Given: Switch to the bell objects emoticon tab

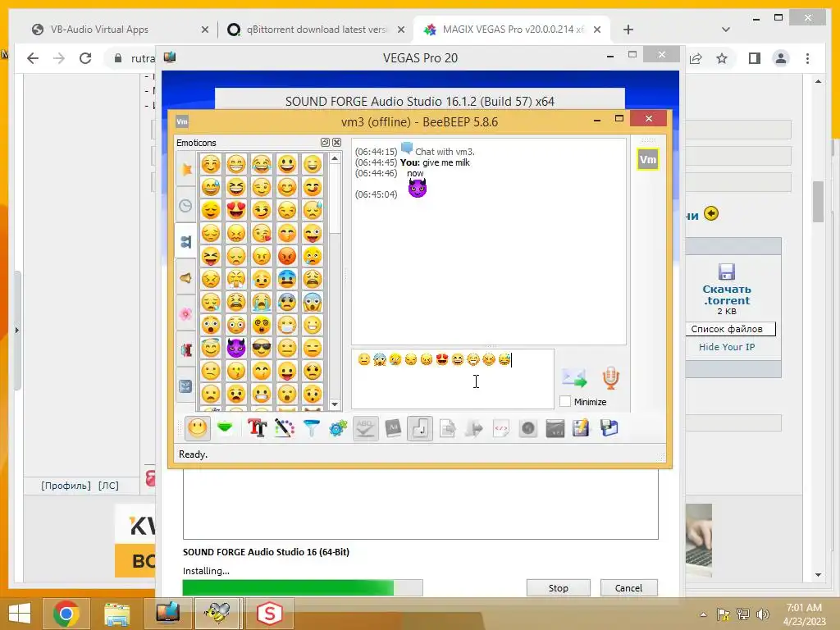Looking at the screenshot, I should (x=186, y=278).
